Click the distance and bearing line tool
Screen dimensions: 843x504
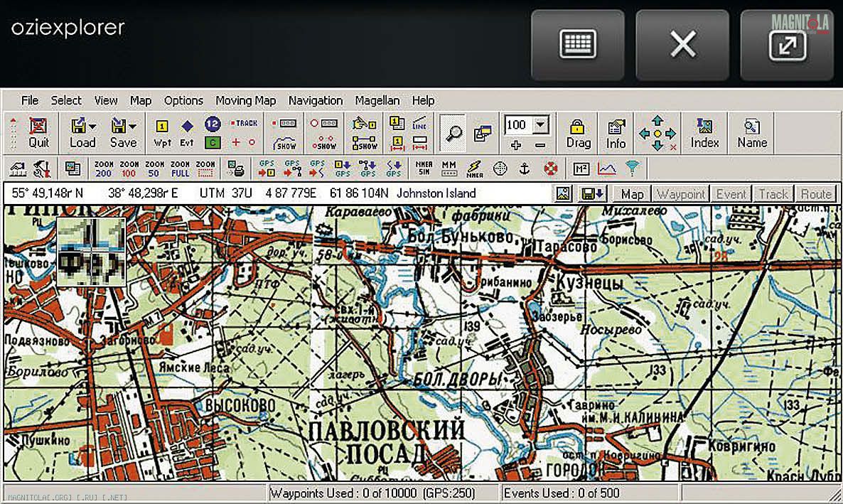point(419,123)
